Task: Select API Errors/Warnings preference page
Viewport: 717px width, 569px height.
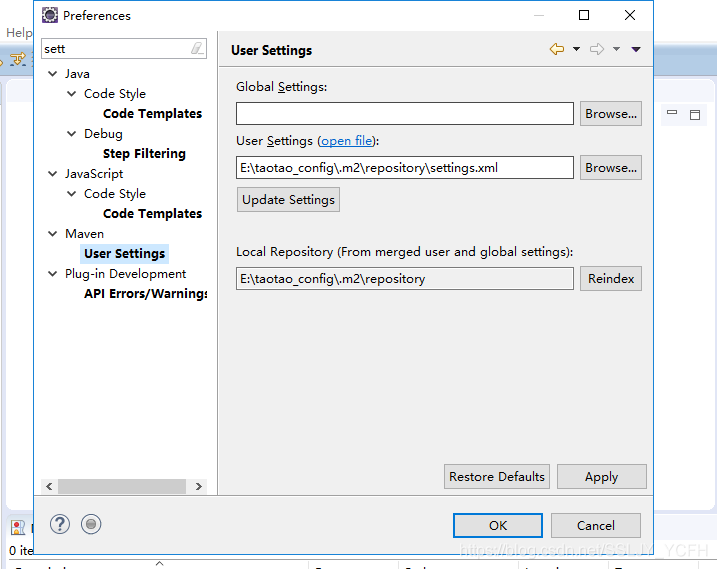Action: pos(145,294)
